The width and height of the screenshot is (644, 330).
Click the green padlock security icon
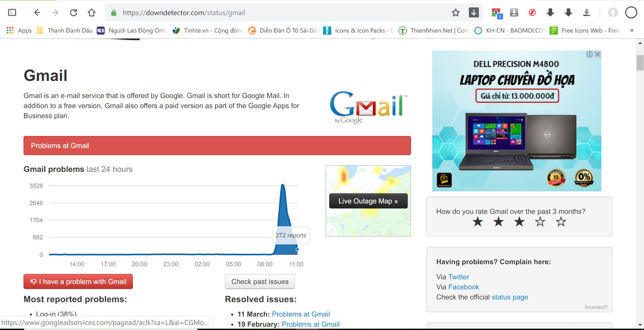[x=114, y=13]
